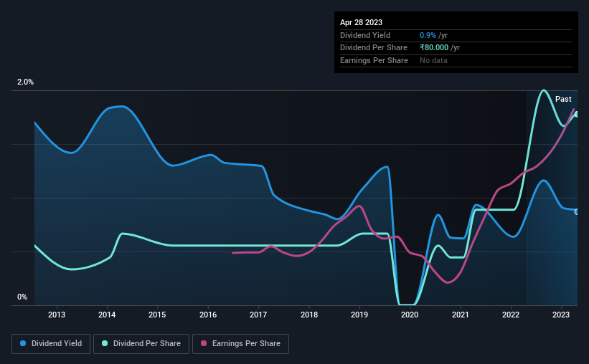Viewport: 589px width, 364px height.
Task: Select the 2017 x-axis label
Action: [258, 315]
